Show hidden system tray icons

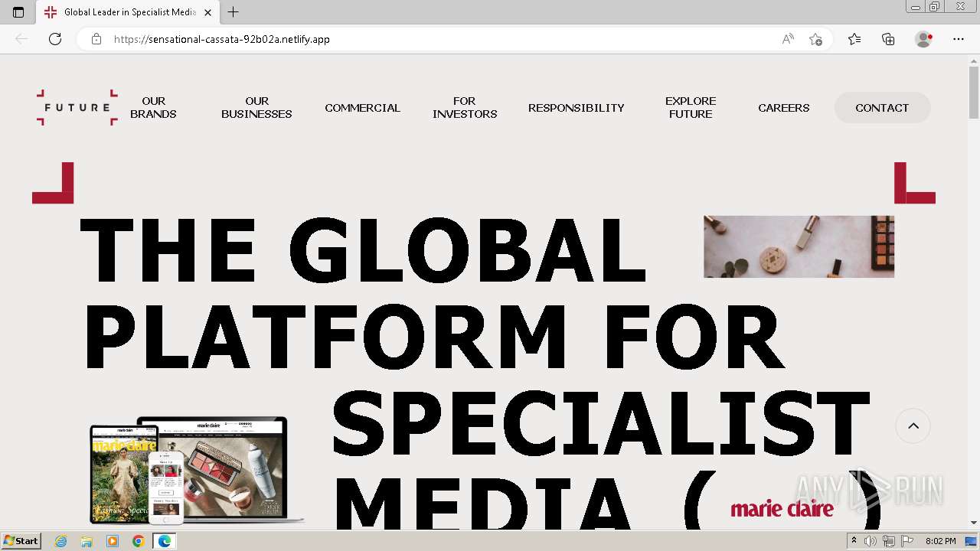click(854, 540)
